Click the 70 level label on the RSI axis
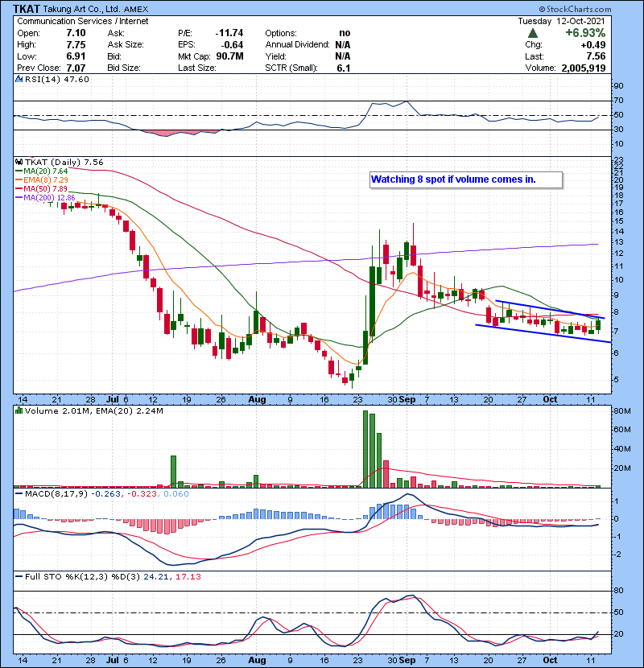 pyautogui.click(x=618, y=101)
